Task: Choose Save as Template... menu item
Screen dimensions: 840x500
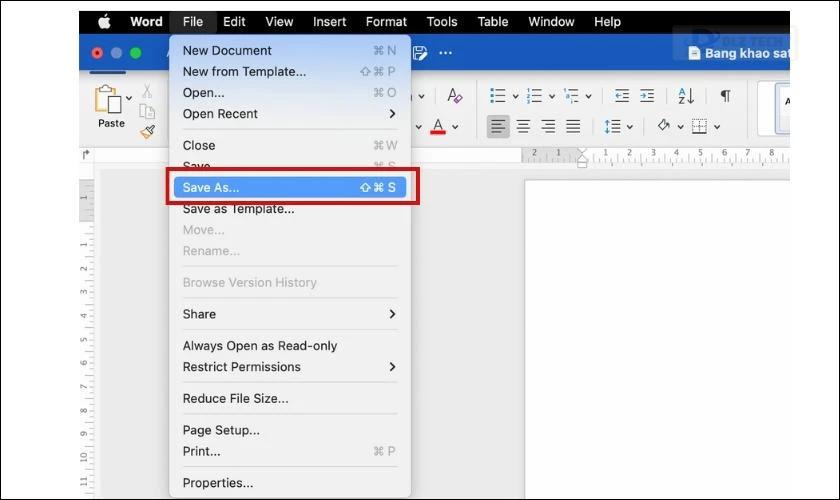Action: tap(290, 209)
